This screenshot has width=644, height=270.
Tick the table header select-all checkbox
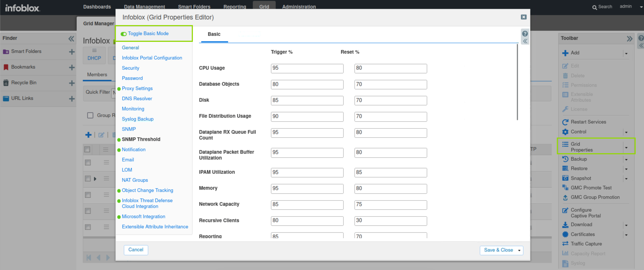87,150
